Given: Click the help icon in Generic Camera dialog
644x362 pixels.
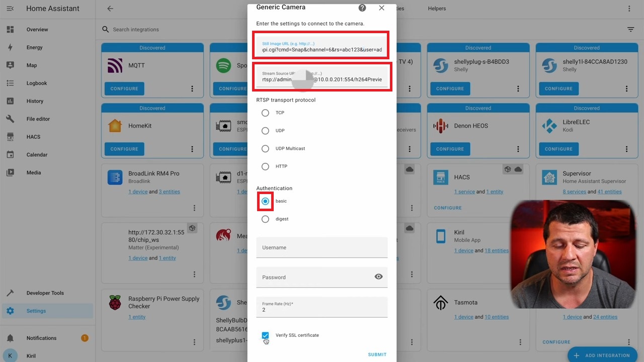Looking at the screenshot, I should (362, 8).
